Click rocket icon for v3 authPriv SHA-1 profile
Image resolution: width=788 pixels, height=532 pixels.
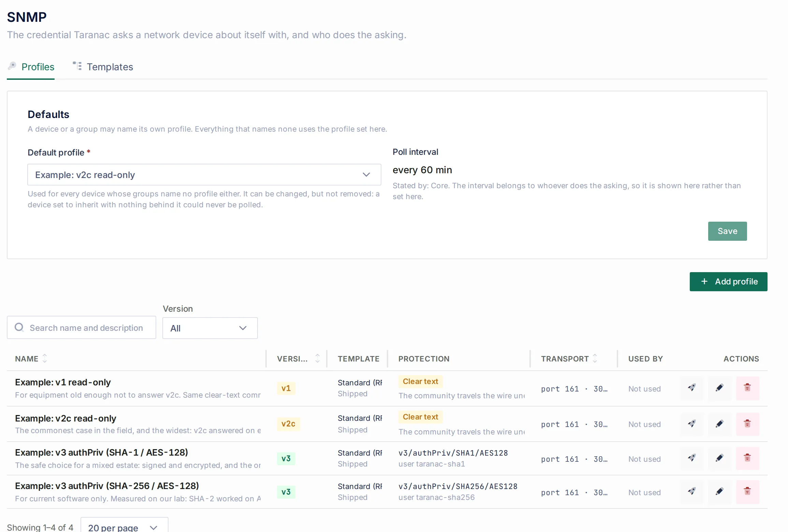click(692, 458)
